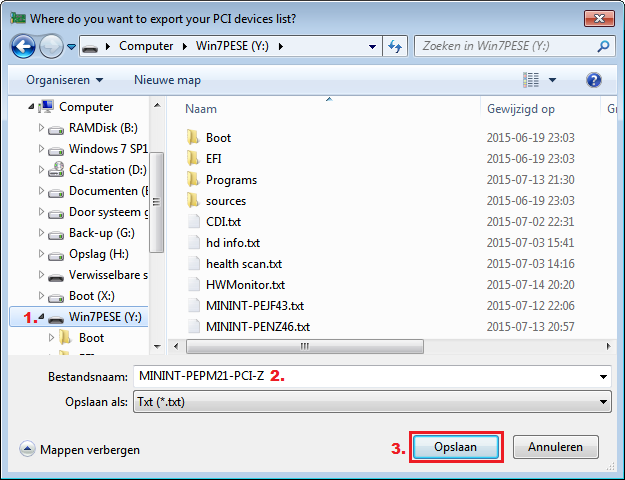Click the horizontal scrollbar in file list
The image size is (625, 480).
(x=300, y=345)
